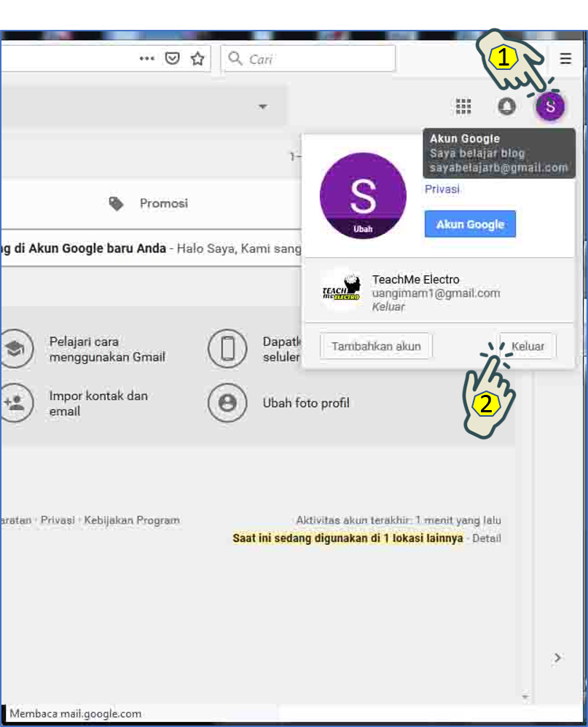Image resolution: width=588 pixels, height=727 pixels.
Task: Click the purple S account avatar
Action: [550, 106]
